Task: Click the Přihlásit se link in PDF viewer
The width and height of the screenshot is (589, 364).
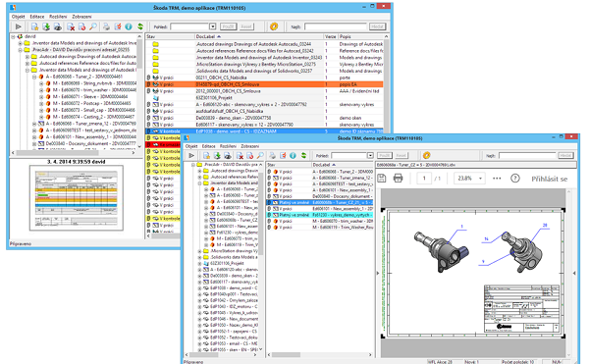Action: point(549,179)
